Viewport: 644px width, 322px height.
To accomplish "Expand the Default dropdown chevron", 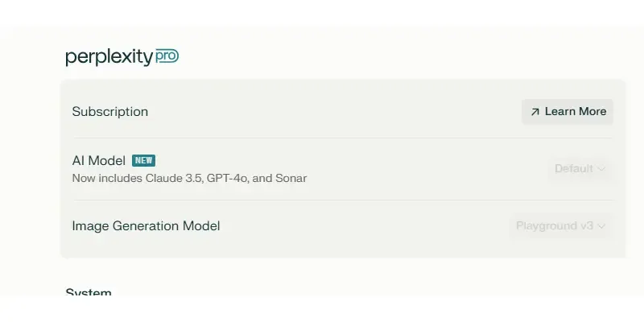I will pos(601,169).
